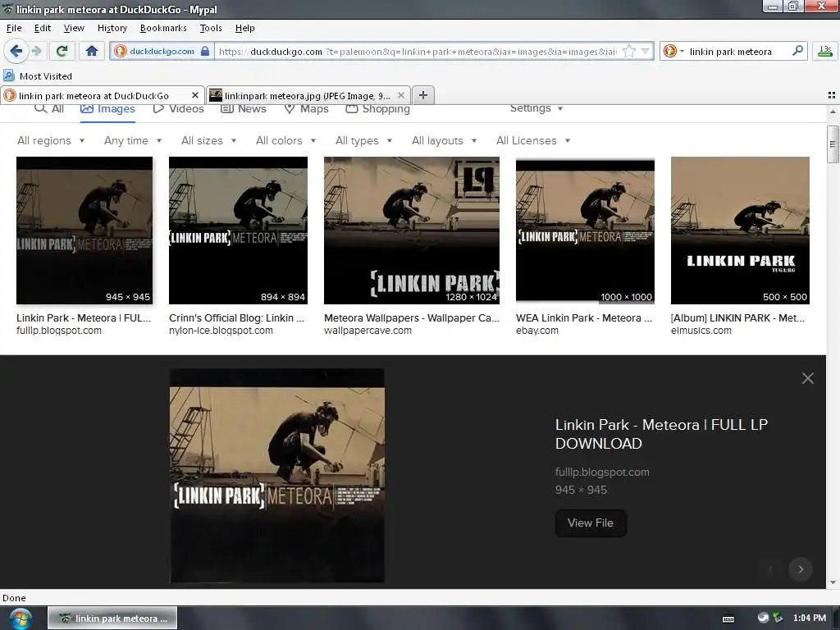The height and width of the screenshot is (630, 840).
Task: Open wallpapercave.com source link
Action: coord(367,331)
